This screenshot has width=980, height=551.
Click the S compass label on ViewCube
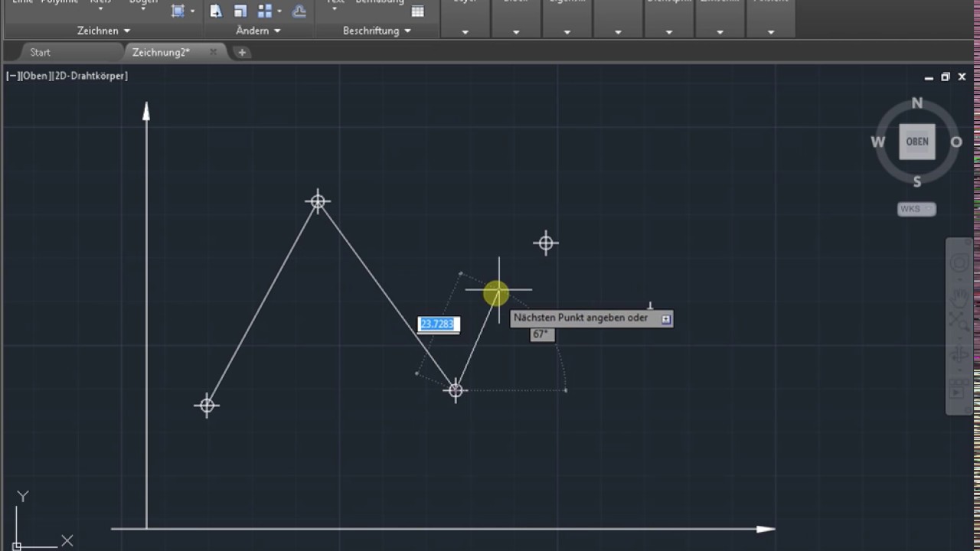coord(917,181)
